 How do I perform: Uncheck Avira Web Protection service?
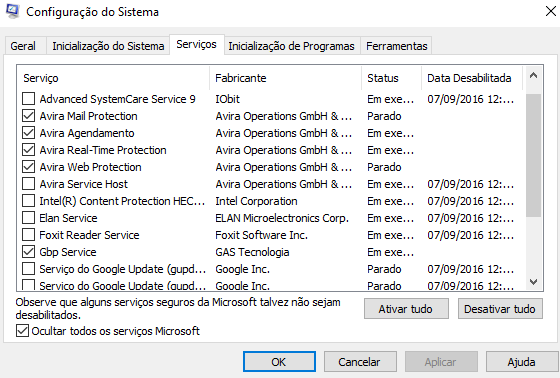[x=29, y=167]
